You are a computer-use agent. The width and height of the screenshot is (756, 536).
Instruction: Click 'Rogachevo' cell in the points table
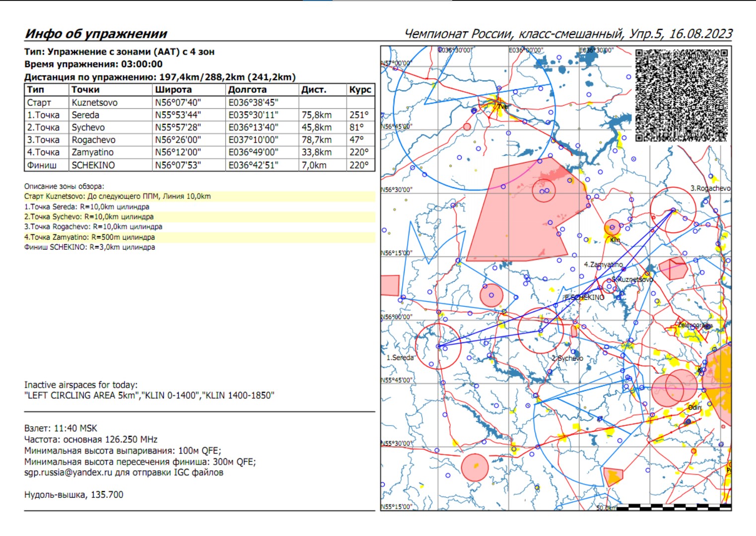[x=93, y=140]
